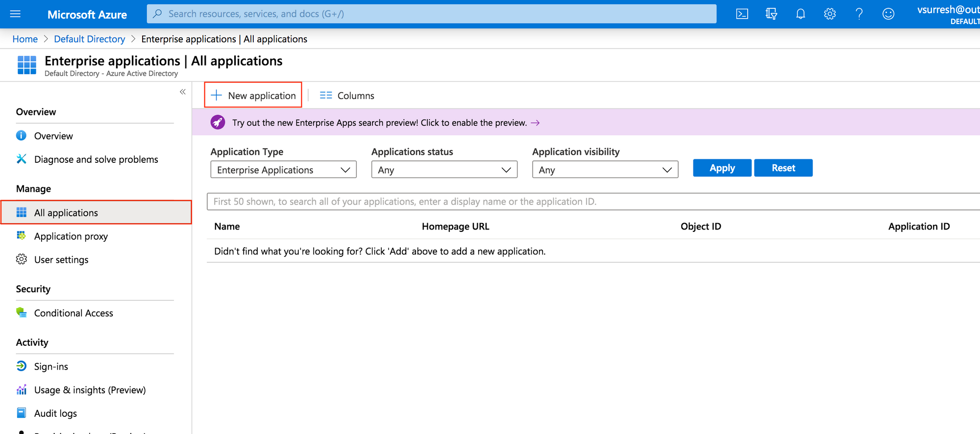
Task: Select All applications in the sidebar
Action: [x=96, y=212]
